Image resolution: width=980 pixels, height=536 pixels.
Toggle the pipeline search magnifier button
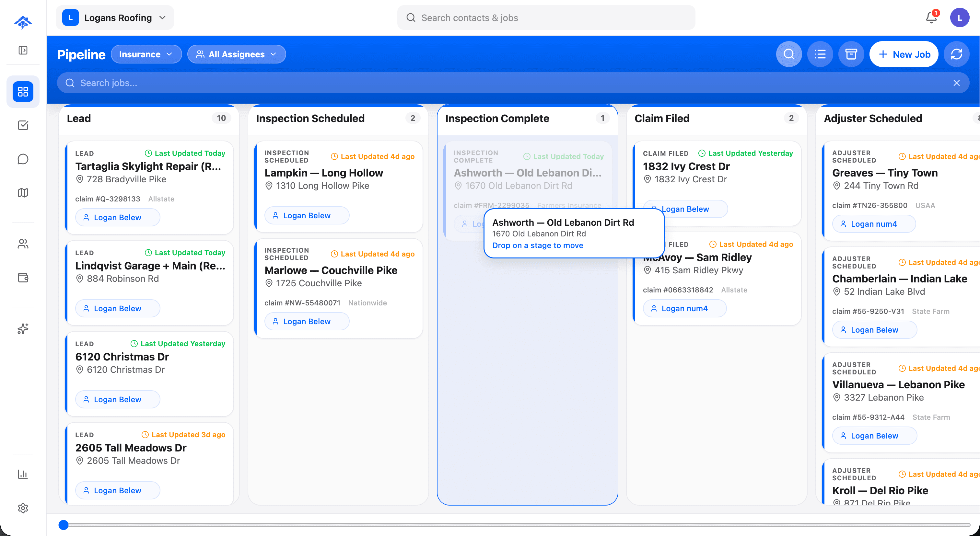click(x=789, y=54)
